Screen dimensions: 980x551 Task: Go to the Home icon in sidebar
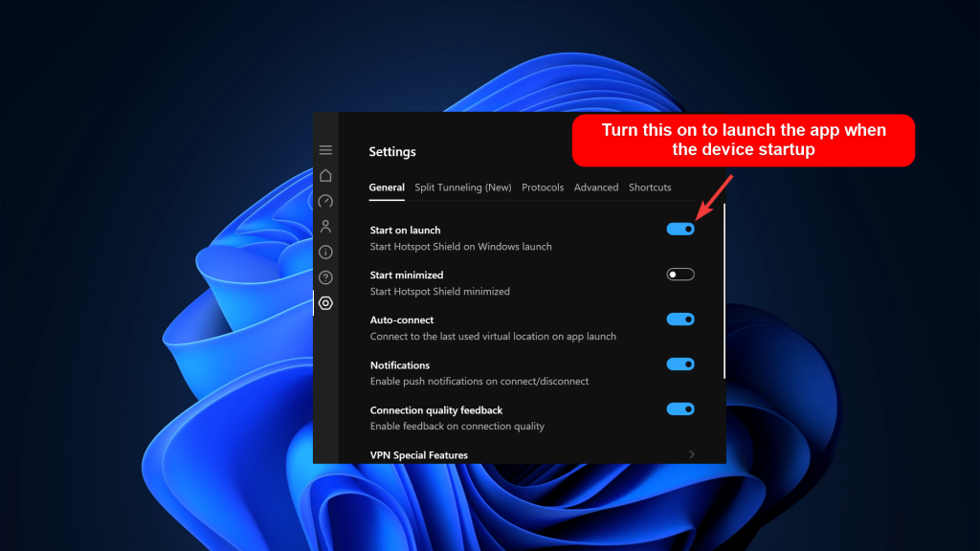click(x=325, y=176)
